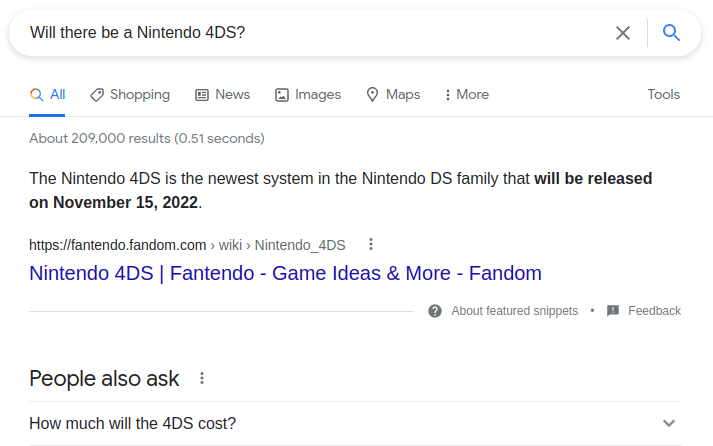
Task: Select the All tab
Action: click(x=47, y=95)
